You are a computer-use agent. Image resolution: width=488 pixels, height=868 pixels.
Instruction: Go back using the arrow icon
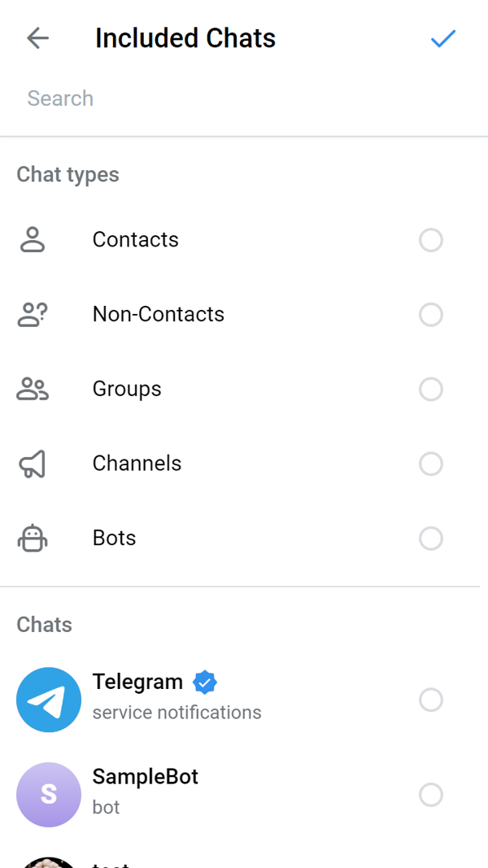click(x=37, y=38)
